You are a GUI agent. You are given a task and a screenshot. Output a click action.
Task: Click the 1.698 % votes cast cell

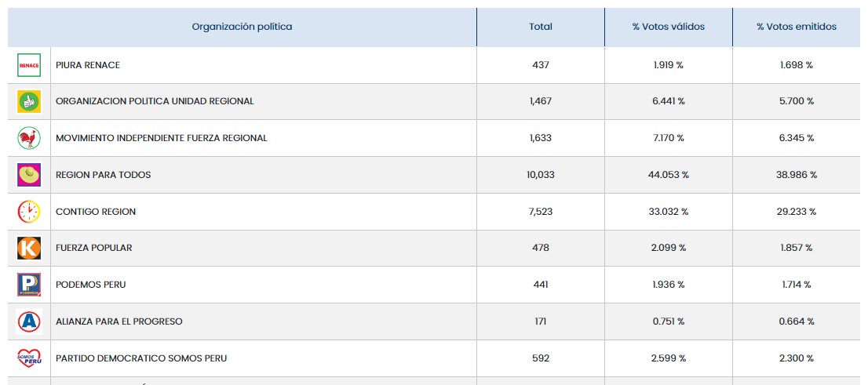[x=797, y=65]
